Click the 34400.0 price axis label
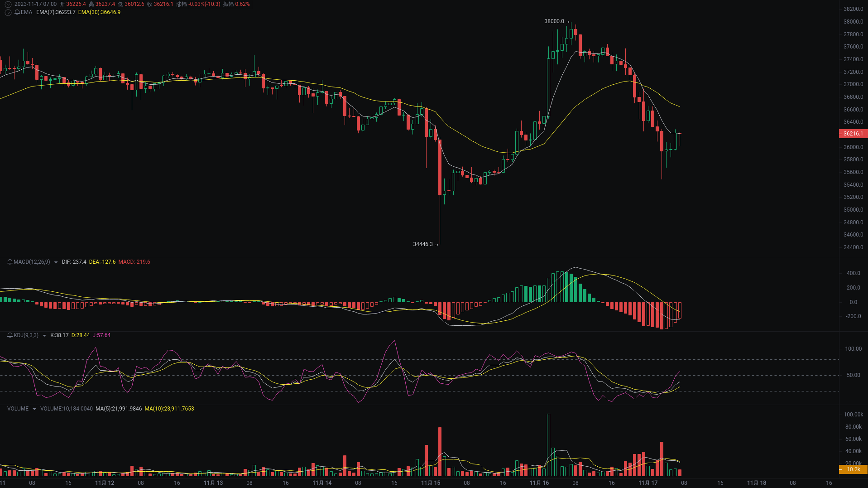Image resolution: width=868 pixels, height=488 pixels. click(x=854, y=247)
